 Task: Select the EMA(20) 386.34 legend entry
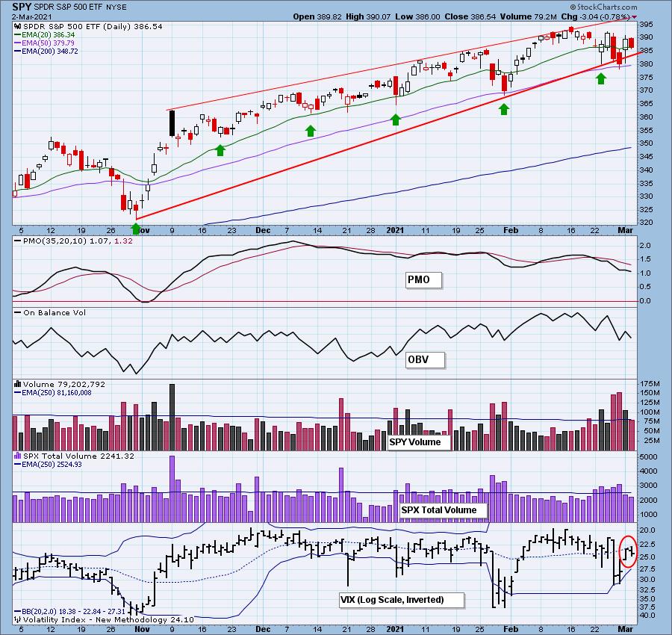pyautogui.click(x=45, y=34)
